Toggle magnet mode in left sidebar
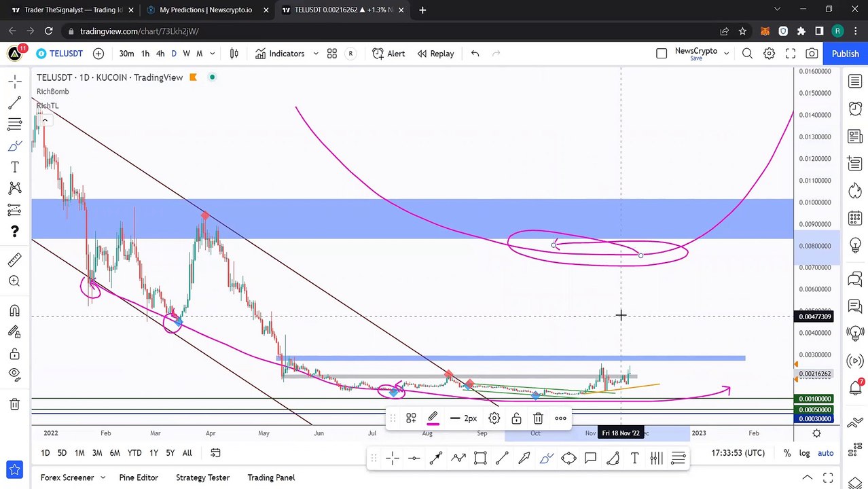 pos(14,311)
